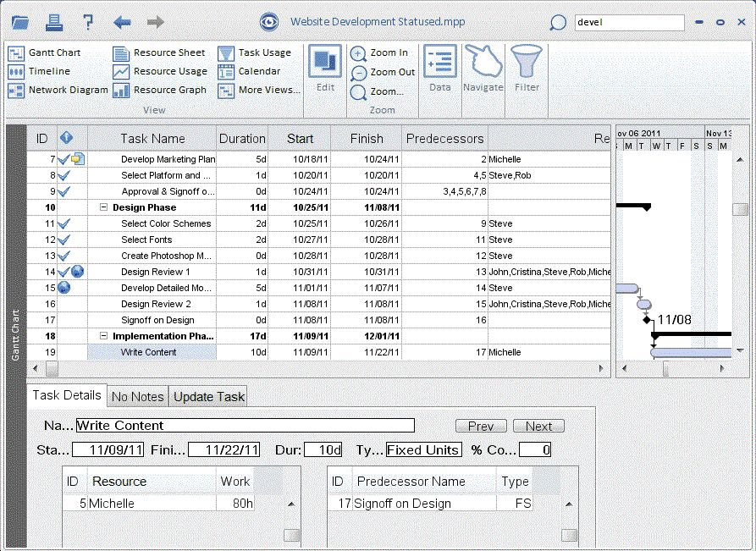
Task: Open the More Views list
Action: (267, 90)
